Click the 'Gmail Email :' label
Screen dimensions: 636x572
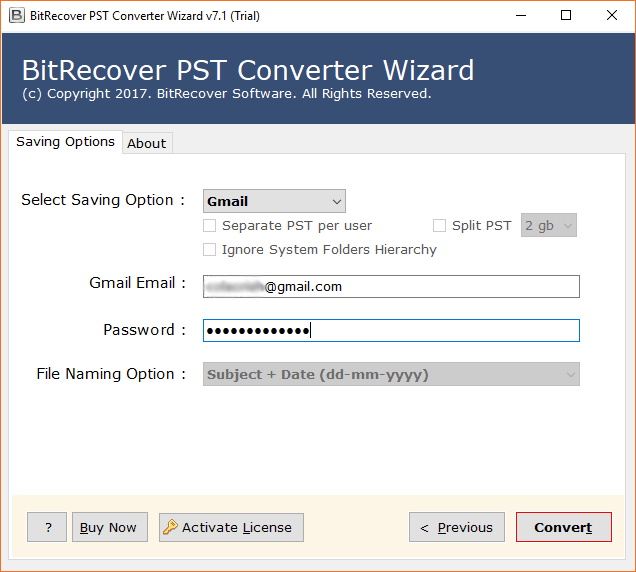[x=138, y=283]
